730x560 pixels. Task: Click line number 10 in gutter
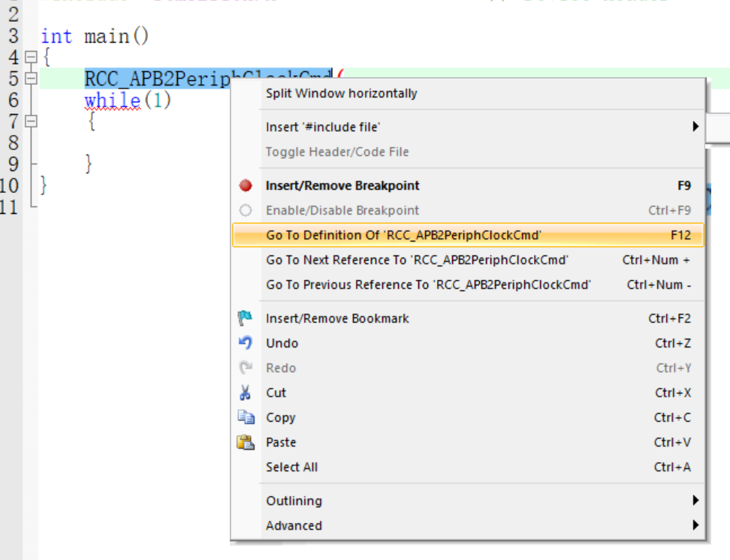(x=10, y=185)
